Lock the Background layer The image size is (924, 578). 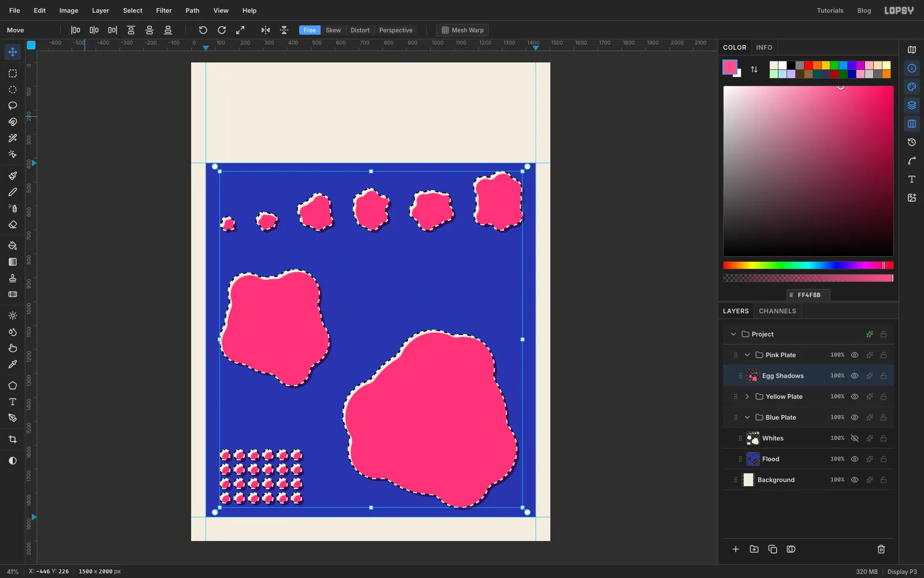pyautogui.click(x=884, y=480)
